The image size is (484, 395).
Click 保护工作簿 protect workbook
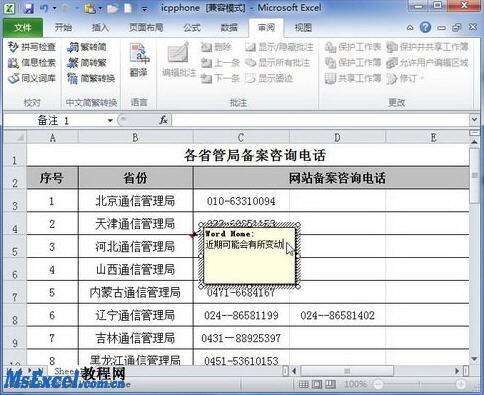(353, 63)
